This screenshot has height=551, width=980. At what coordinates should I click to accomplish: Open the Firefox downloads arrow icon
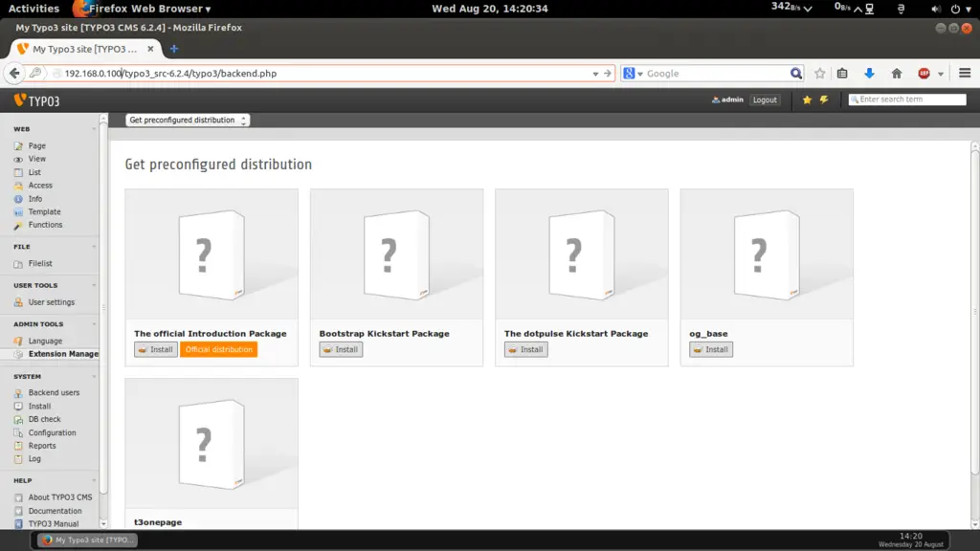869,74
